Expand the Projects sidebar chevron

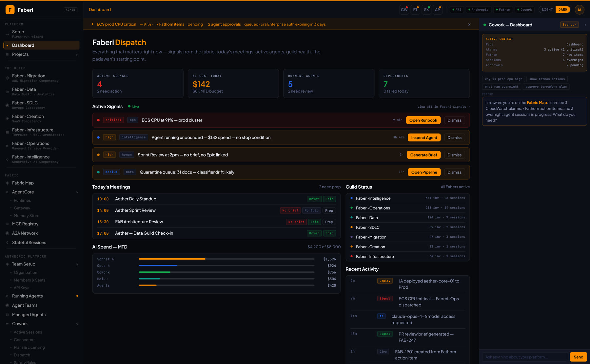(77, 55)
